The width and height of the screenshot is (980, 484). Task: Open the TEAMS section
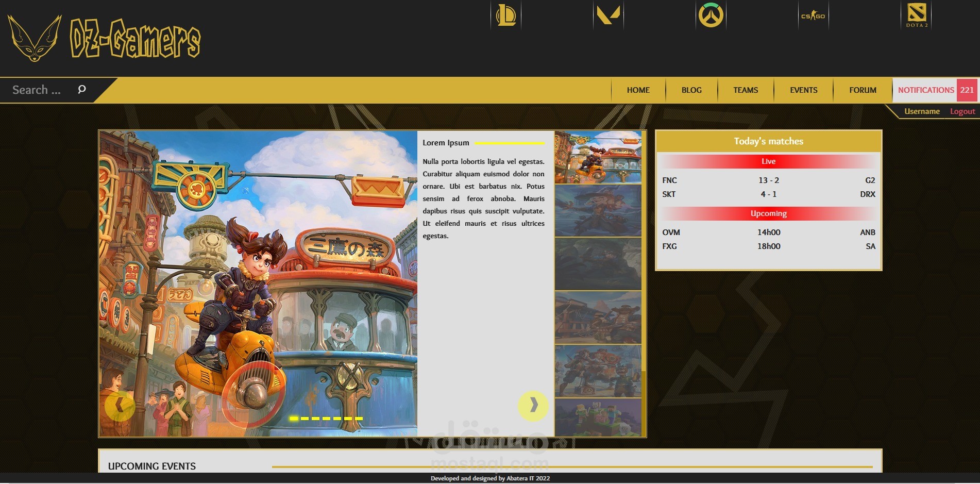point(746,90)
